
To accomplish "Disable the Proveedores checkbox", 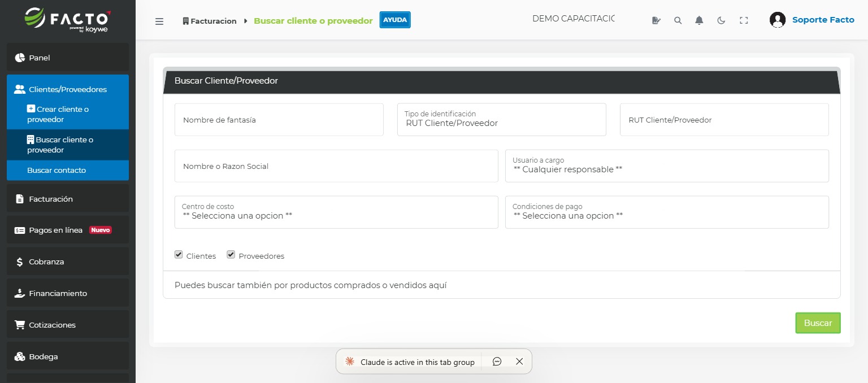I will click(231, 254).
